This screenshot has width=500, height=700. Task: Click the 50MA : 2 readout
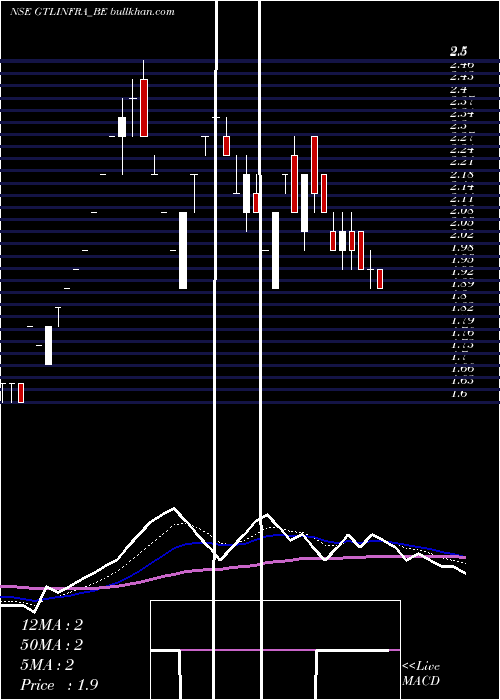point(53,645)
